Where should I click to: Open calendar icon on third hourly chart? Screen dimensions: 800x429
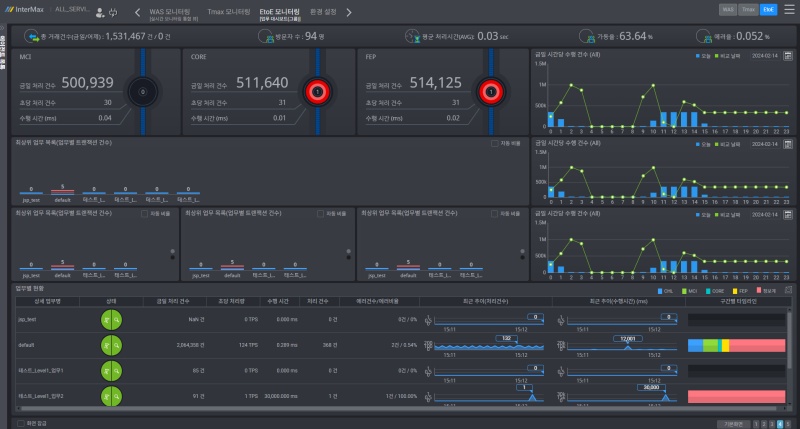[x=788, y=215]
